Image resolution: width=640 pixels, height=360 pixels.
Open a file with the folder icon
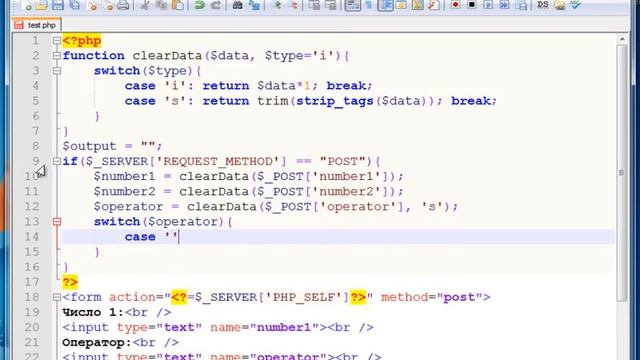click(x=42, y=5)
